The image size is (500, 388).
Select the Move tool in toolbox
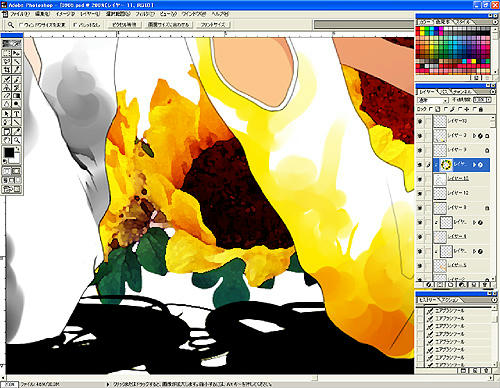tap(17, 53)
